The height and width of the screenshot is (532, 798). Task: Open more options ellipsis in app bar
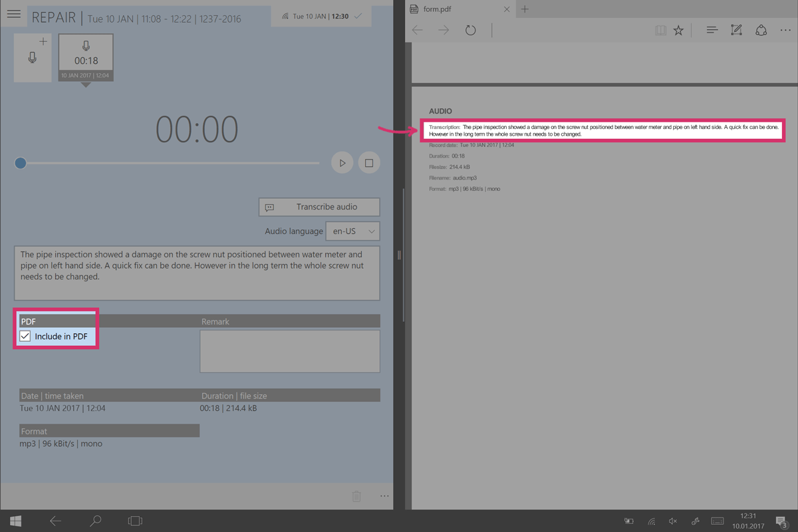(384, 496)
